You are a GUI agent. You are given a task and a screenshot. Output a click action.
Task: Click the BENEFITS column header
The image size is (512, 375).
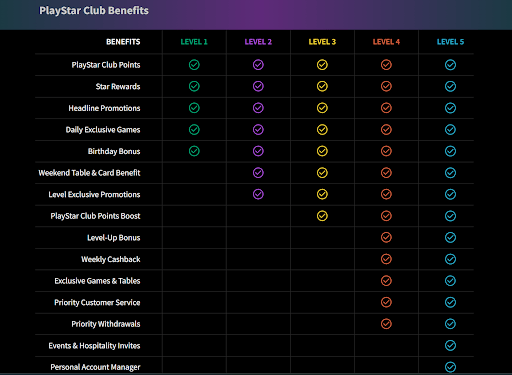tap(123, 42)
